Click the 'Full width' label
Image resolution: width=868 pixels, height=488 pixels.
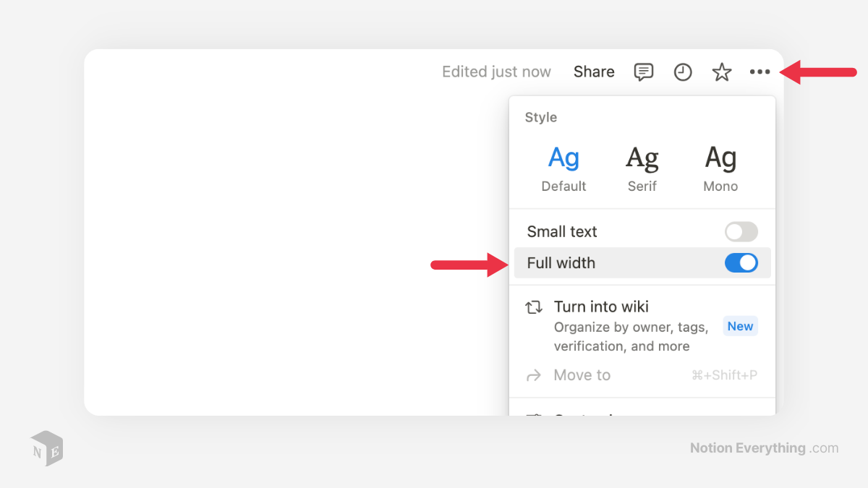click(561, 263)
